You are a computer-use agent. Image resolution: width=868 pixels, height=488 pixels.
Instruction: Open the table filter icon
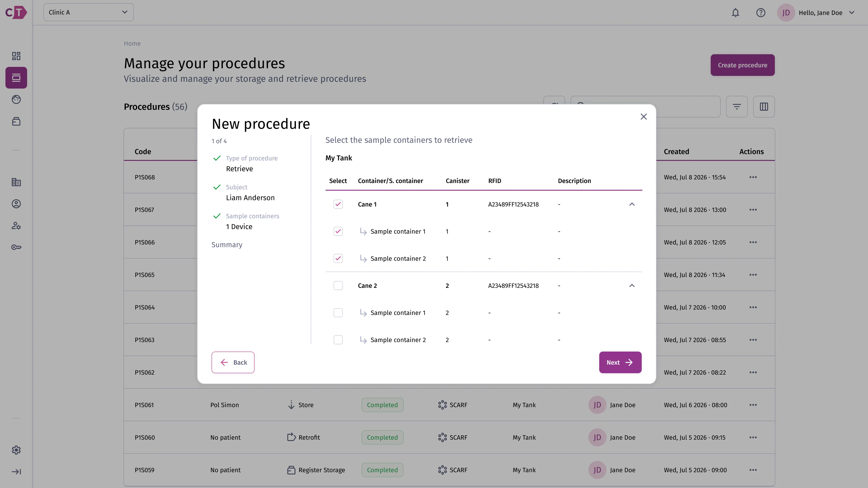737,107
